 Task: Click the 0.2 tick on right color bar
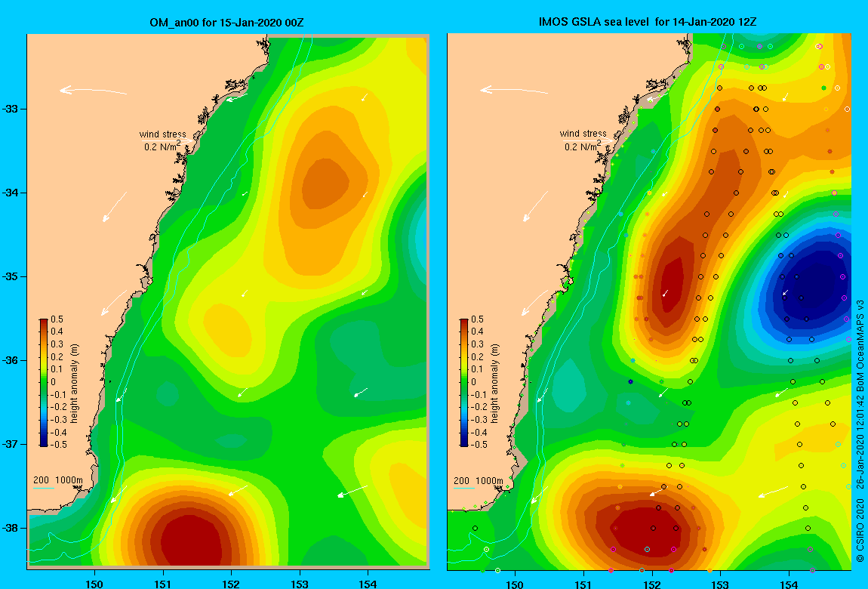point(478,357)
